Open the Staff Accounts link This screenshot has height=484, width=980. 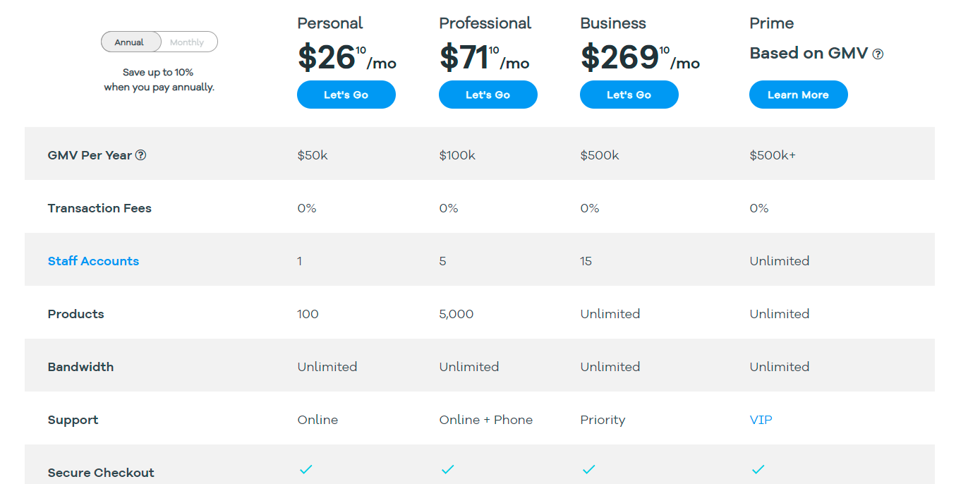(x=93, y=261)
